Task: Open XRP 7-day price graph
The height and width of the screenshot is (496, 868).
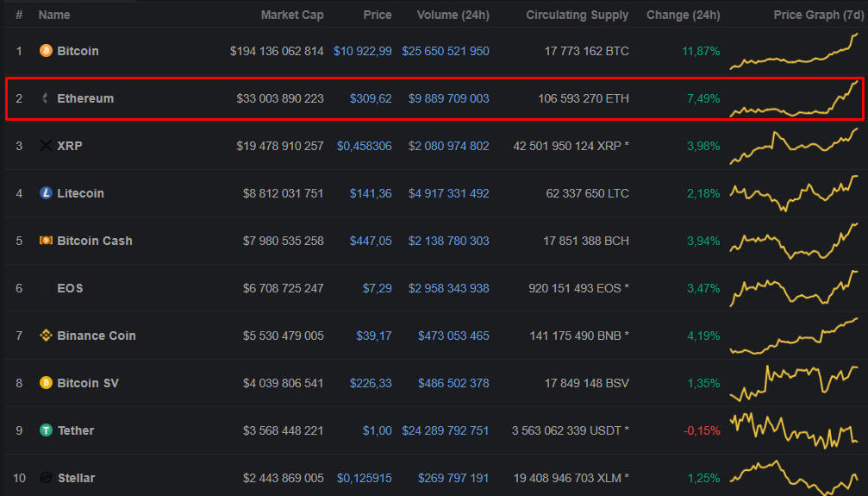Action: pyautogui.click(x=795, y=146)
